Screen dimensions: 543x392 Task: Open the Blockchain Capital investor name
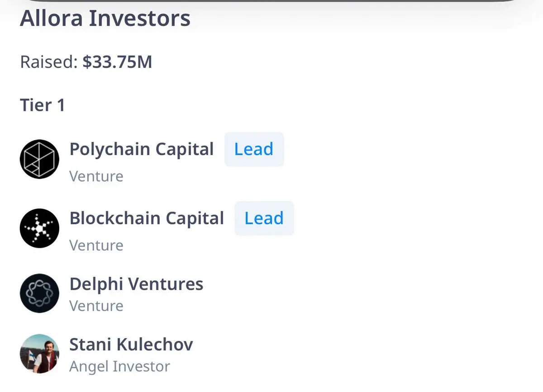pos(147,218)
